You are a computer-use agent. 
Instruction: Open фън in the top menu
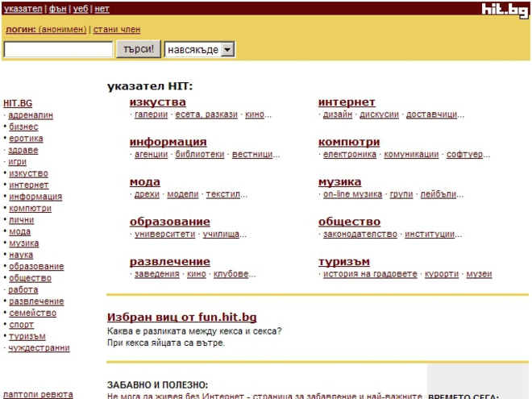pos(58,9)
